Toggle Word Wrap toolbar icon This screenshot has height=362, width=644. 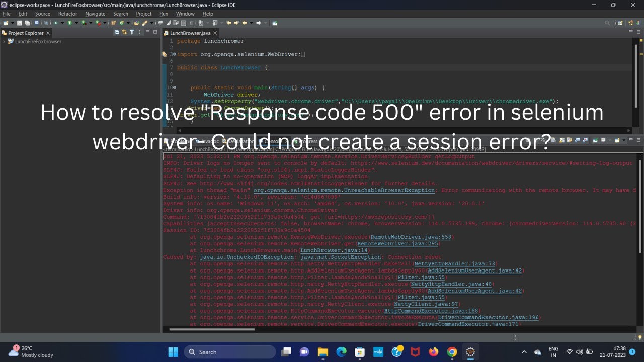click(x=176, y=23)
